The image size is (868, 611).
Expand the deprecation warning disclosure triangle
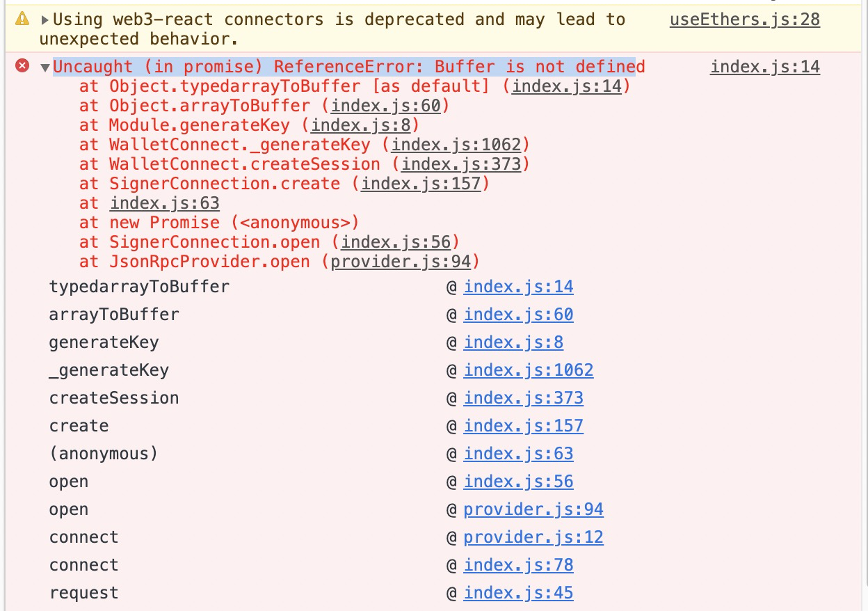(x=43, y=19)
